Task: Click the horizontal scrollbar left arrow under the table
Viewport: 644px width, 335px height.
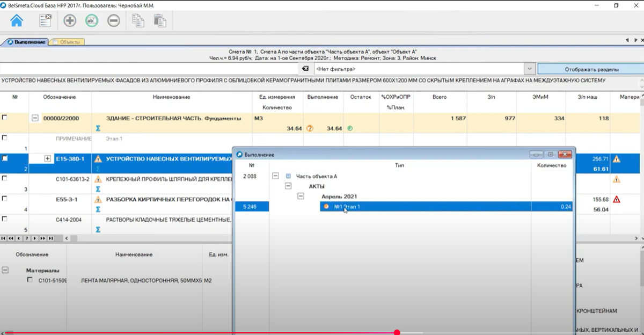Action: tap(67, 238)
